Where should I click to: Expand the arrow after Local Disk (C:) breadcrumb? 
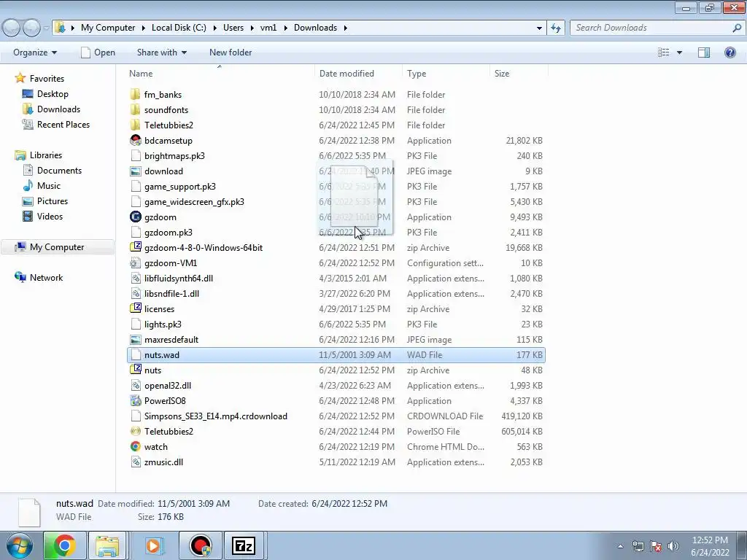coord(214,28)
